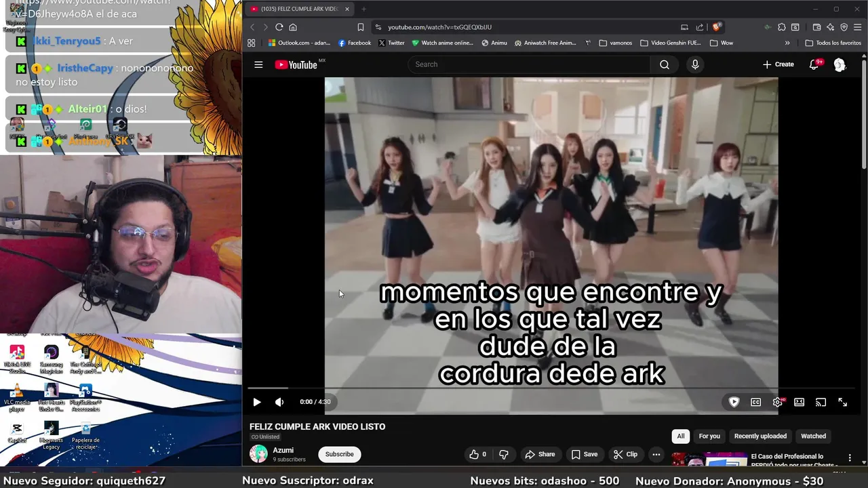
Task: Toggle theater mode in the player
Action: [800, 402]
